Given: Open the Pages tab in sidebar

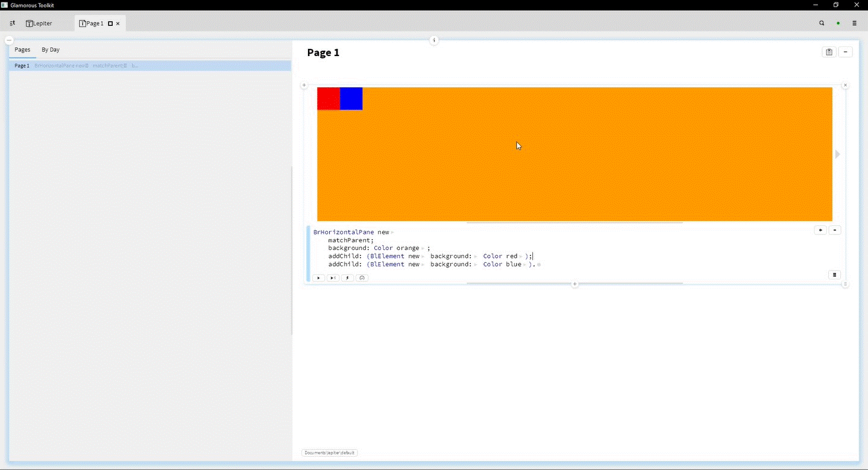Looking at the screenshot, I should click(x=22, y=49).
